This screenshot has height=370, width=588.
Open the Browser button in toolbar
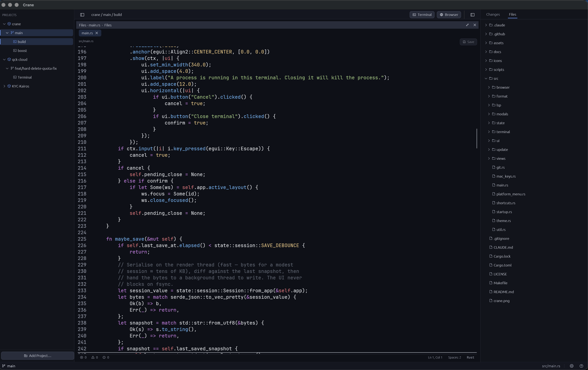[x=449, y=15]
